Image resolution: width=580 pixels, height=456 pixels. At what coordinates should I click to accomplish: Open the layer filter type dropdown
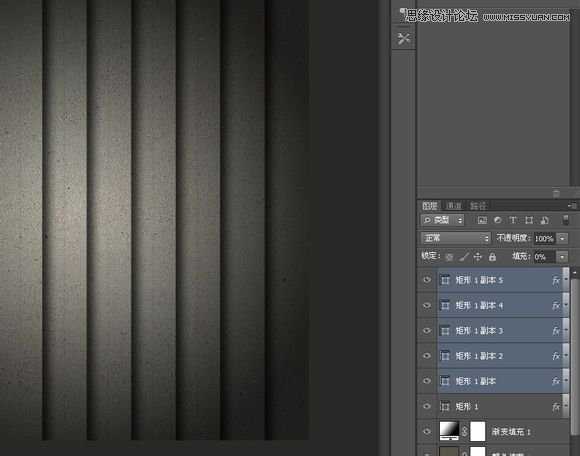pos(442,220)
